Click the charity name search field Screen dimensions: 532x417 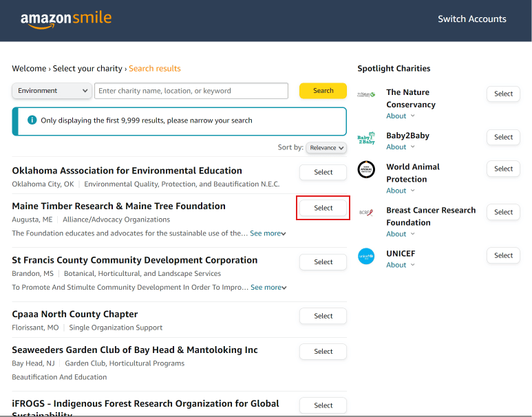191,91
